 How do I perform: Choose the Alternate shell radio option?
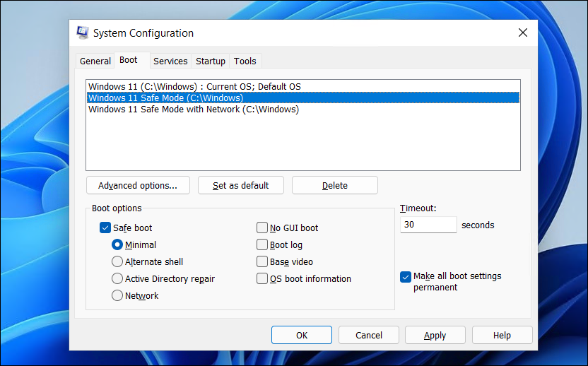[x=117, y=262]
